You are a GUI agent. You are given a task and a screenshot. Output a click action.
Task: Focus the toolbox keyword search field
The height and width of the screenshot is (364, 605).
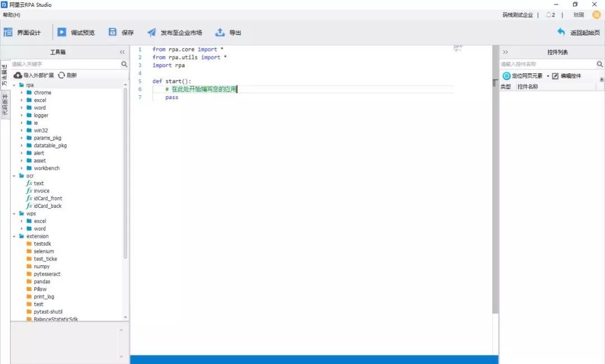66,64
